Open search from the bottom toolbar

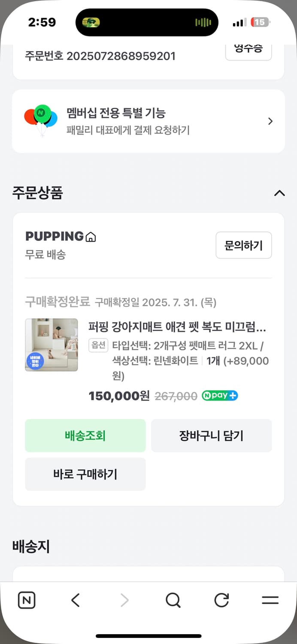pyautogui.click(x=173, y=600)
